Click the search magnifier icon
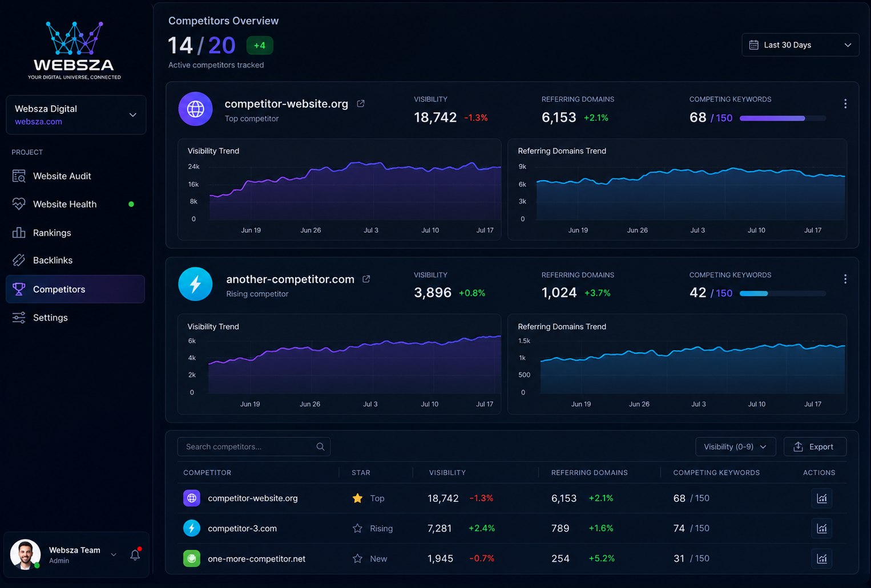Screen dimensions: 871x588 tap(320, 447)
